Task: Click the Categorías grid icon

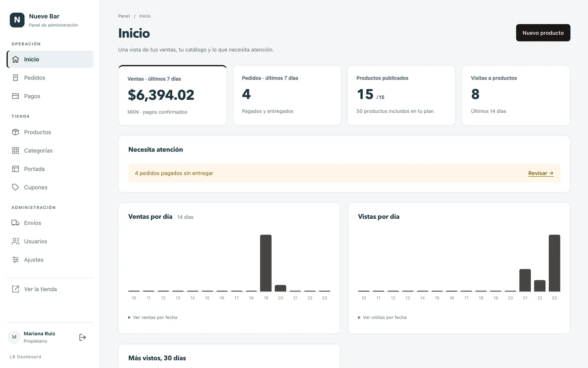Action: pyautogui.click(x=15, y=151)
